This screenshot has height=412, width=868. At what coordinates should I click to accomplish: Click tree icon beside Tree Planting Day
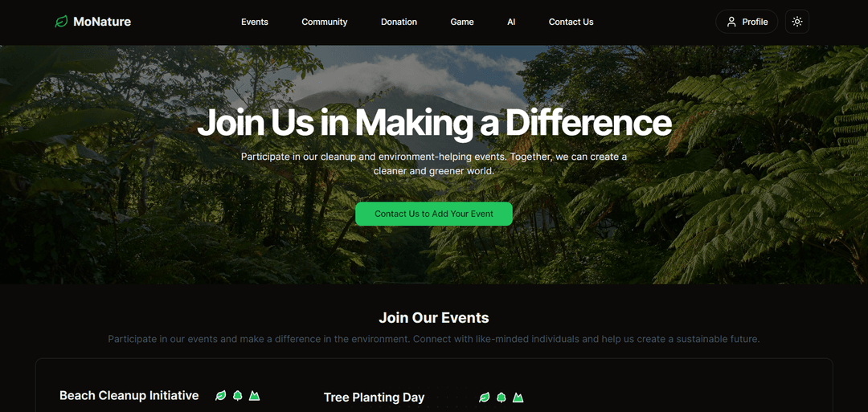coord(501,397)
